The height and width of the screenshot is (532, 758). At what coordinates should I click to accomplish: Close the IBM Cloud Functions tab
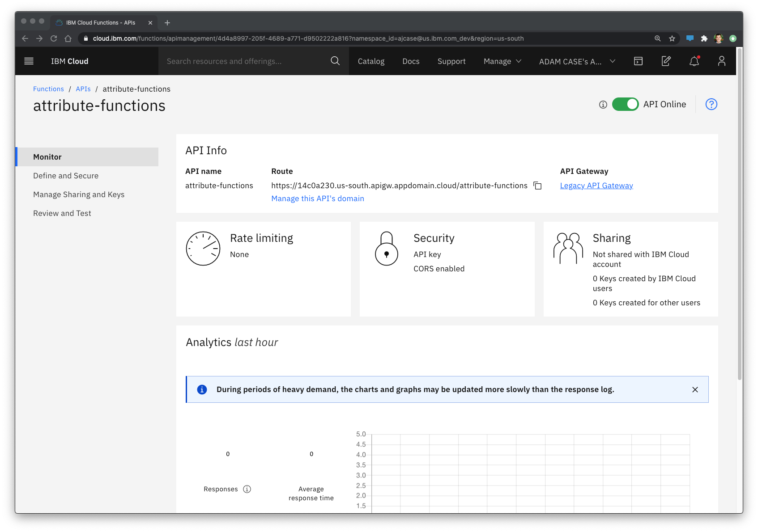150,23
